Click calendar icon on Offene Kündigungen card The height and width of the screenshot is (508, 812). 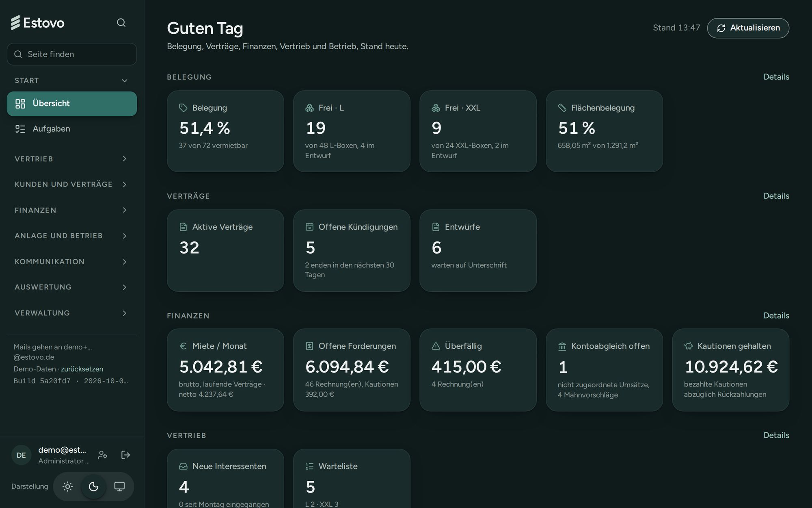pos(309,227)
